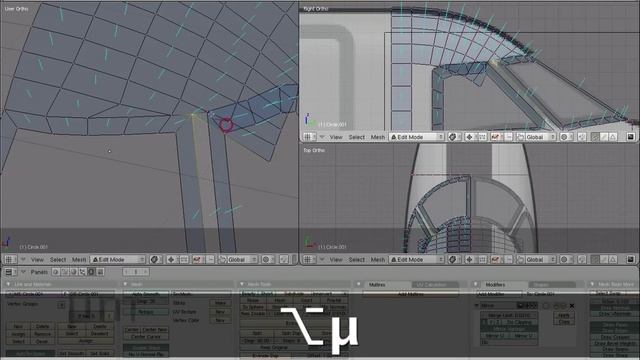Select edge select mode in Right Ortho header
Screen dimensions: 640x360
point(604,137)
